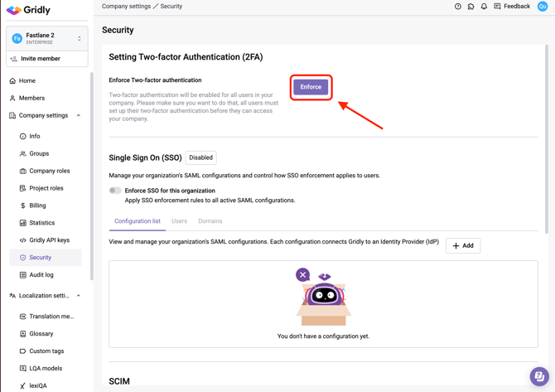This screenshot has height=392, width=555.
Task: Click Add to create SAML configuration
Action: (463, 246)
